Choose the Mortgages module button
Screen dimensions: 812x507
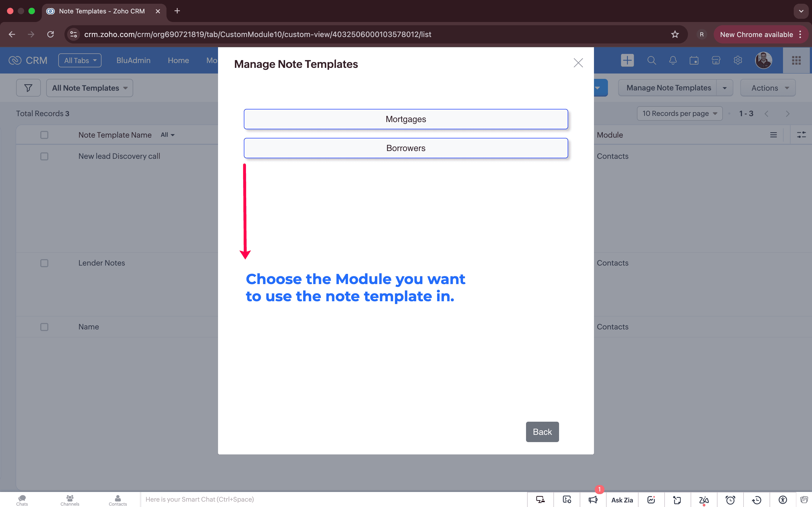pyautogui.click(x=406, y=119)
